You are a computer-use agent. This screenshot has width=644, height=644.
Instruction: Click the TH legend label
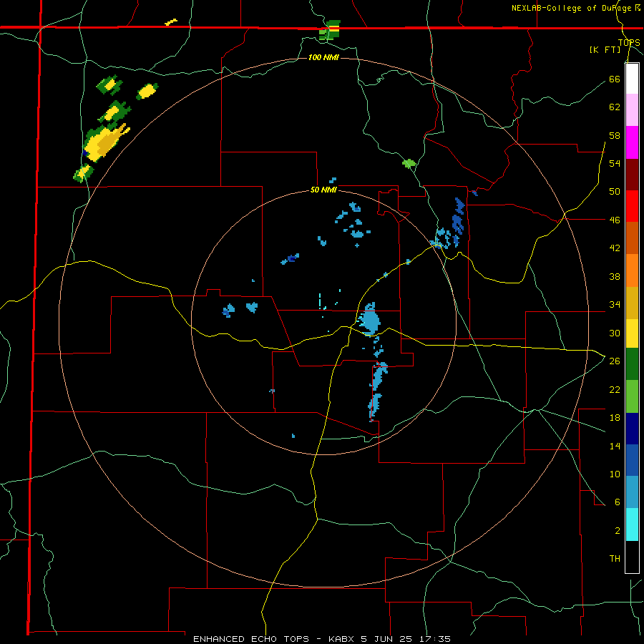coord(615,558)
